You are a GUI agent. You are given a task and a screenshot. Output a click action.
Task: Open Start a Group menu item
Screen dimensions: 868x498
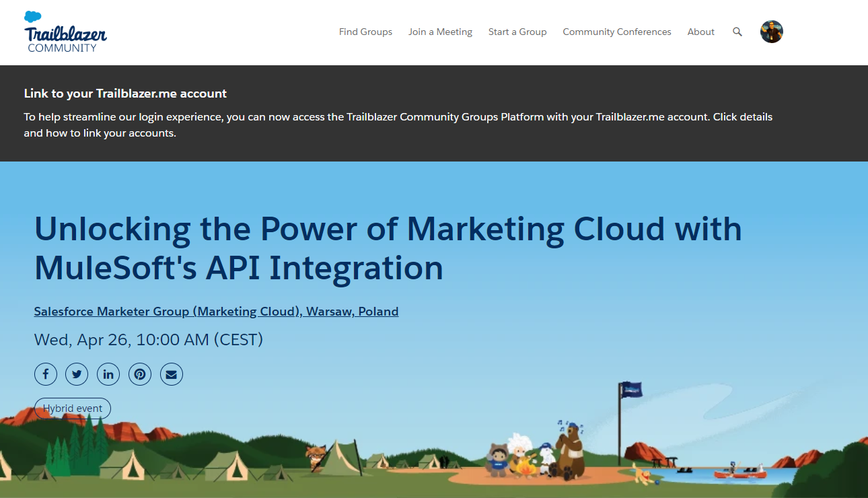[517, 32]
